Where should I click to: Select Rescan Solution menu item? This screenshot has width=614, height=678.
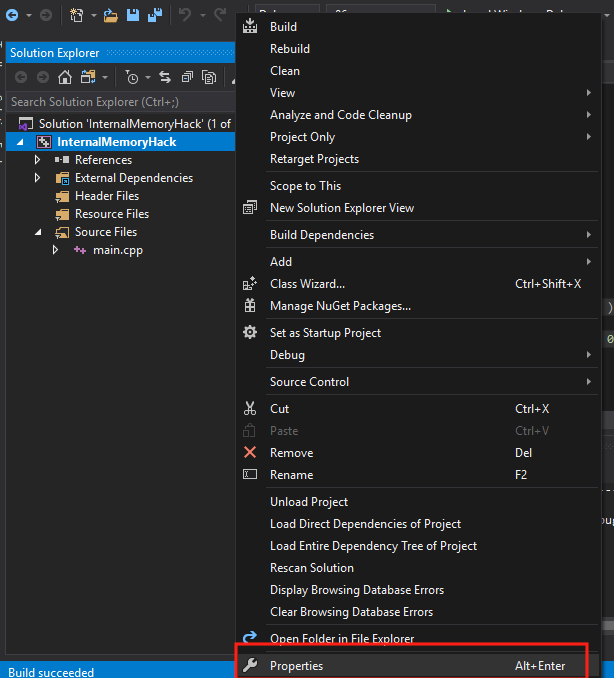[312, 568]
